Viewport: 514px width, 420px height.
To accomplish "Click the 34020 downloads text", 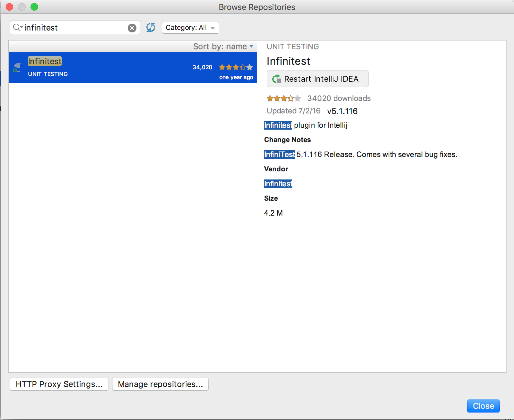I will (x=339, y=98).
